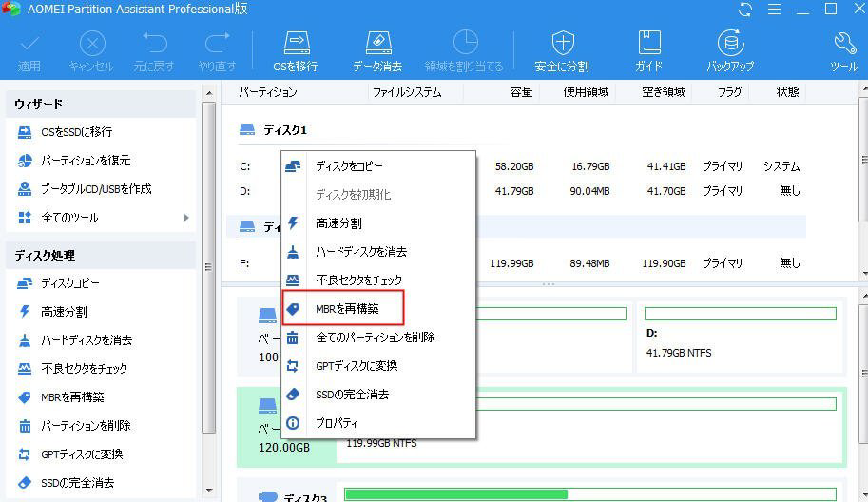Open the データ消去 toolbar tool
868x502 pixels.
tap(377, 52)
